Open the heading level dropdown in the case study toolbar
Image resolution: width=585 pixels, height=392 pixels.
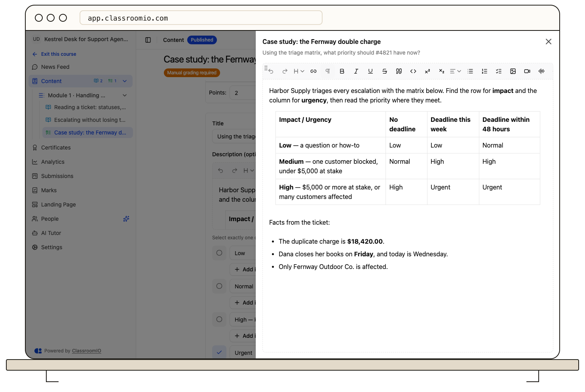(x=299, y=71)
